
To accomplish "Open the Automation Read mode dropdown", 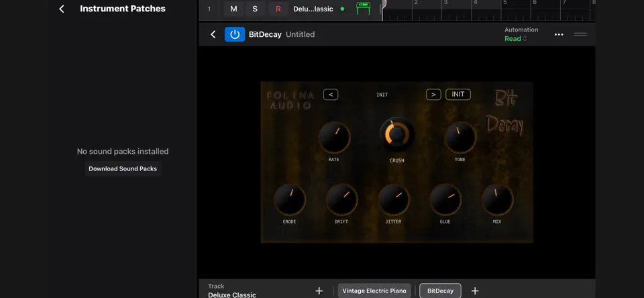I will coord(515,39).
